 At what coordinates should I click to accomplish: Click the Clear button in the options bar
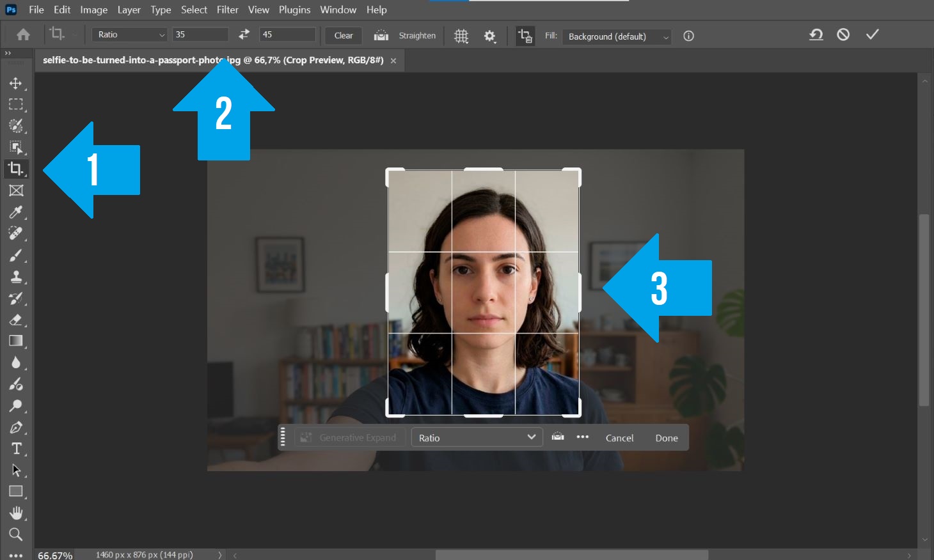(x=342, y=36)
